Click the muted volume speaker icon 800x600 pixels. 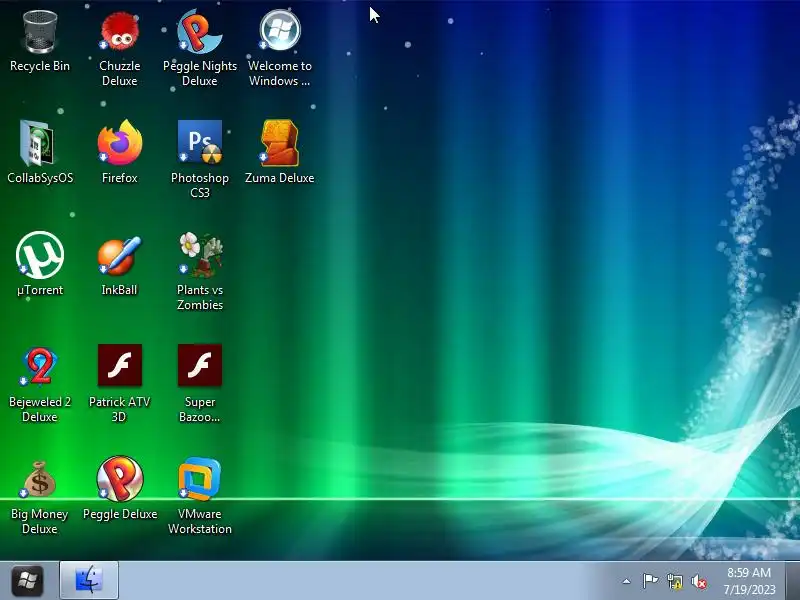[x=699, y=581]
